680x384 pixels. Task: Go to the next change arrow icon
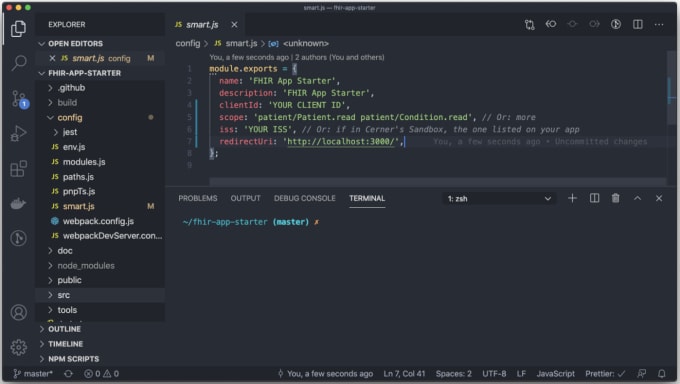point(594,24)
